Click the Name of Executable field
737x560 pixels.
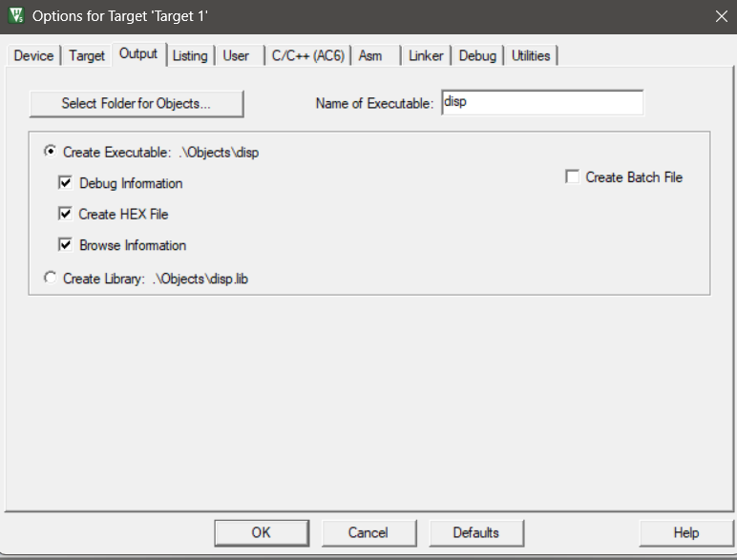point(541,103)
